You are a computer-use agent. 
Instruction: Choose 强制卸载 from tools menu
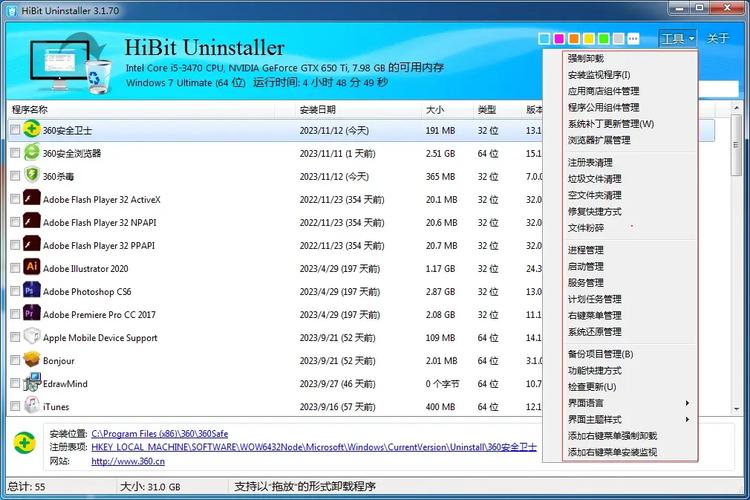tap(630, 58)
